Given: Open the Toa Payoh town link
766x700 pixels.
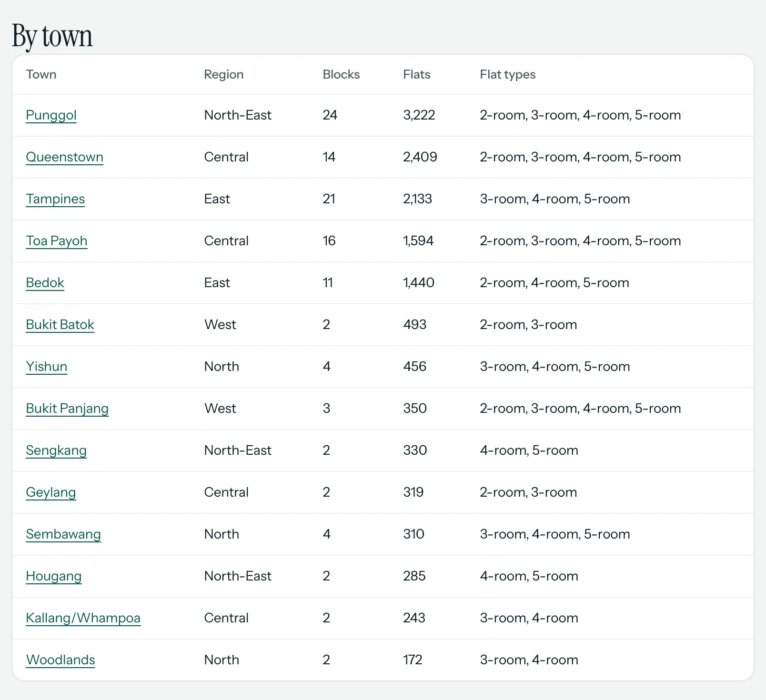Looking at the screenshot, I should click(57, 241).
